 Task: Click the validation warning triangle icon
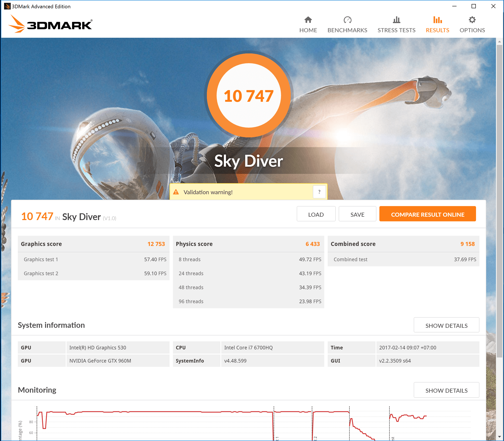point(176,192)
